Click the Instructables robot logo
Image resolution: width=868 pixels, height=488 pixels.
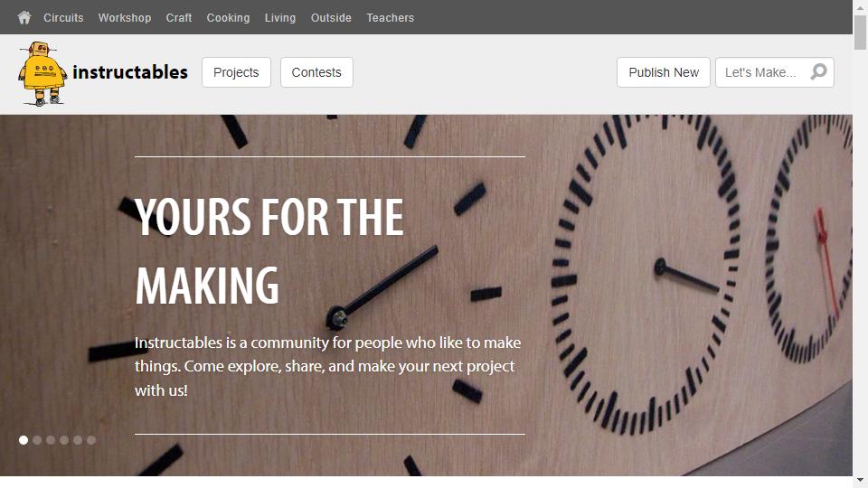point(42,73)
